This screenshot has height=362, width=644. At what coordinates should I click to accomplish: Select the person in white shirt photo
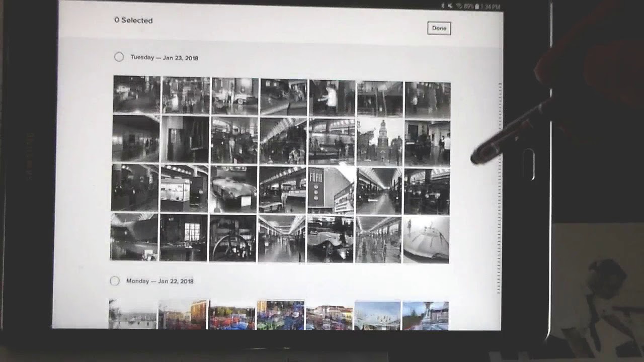coord(332,98)
